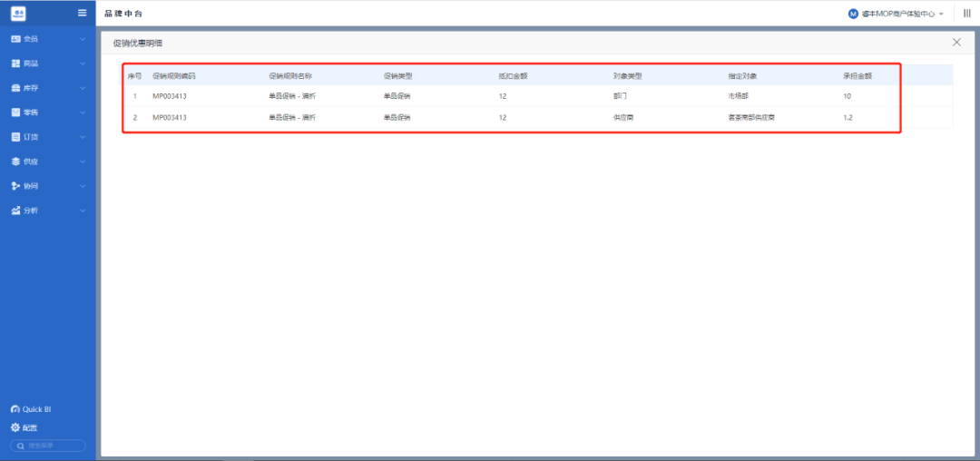Click the 促销类型 column header
Image resolution: width=980 pixels, height=461 pixels.
tap(397, 76)
